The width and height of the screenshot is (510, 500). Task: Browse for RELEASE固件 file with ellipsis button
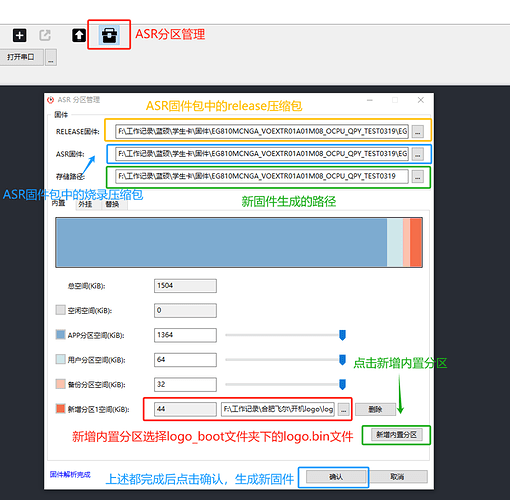pyautogui.click(x=417, y=132)
